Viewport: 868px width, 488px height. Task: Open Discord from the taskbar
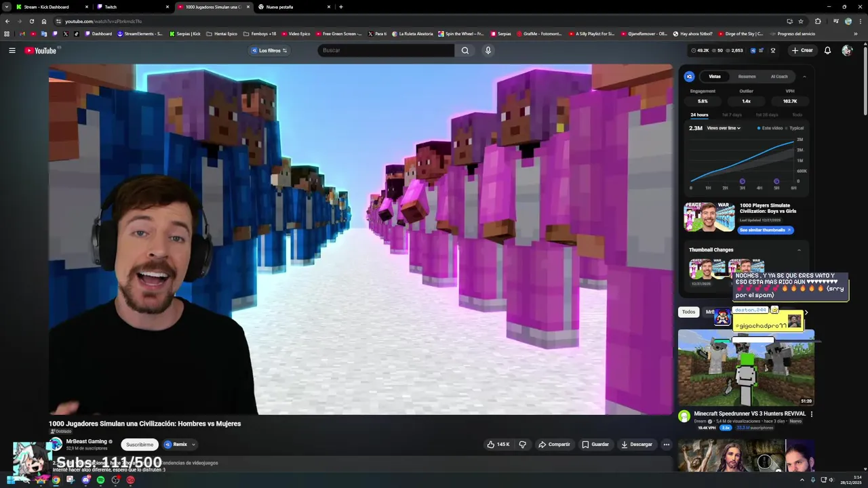pos(85,480)
